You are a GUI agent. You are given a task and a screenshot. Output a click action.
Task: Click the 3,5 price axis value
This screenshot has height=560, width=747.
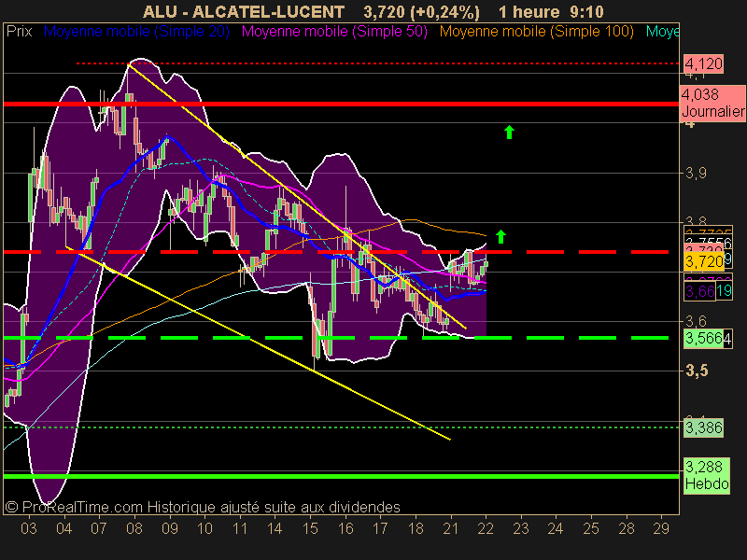tap(697, 371)
